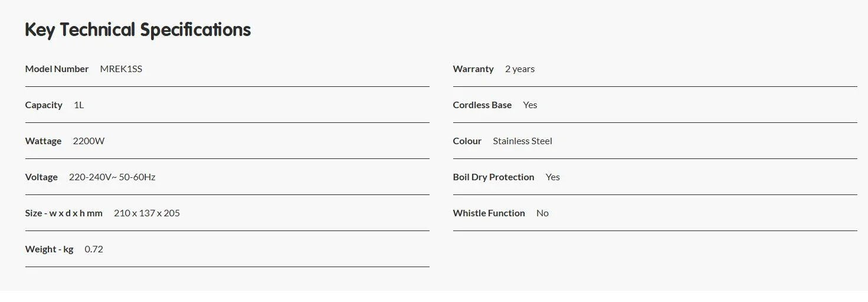Viewport: 868px width, 302px height.
Task: Select the 2 years warranty value
Action: [520, 69]
